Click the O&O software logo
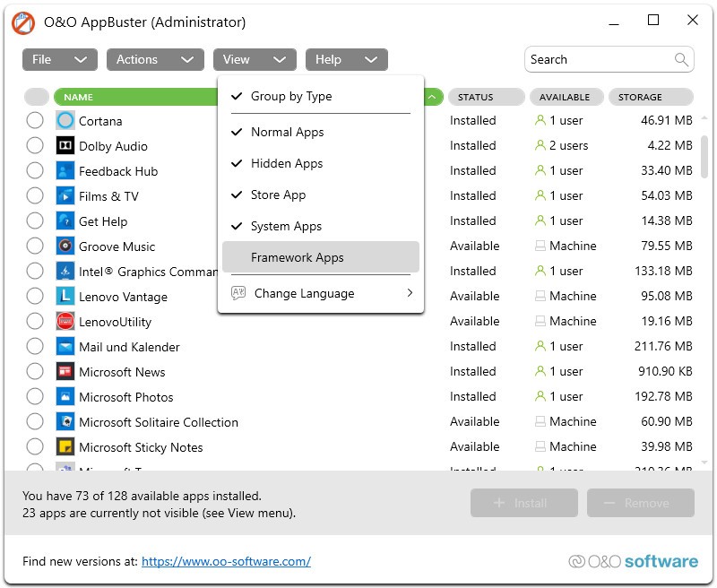Screen dimensions: 717x588 634,561
